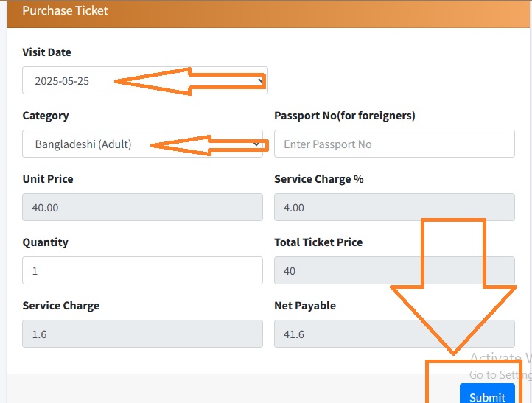Viewport: 532px width, 403px height.
Task: Submit the ticket purchase form
Action: click(x=487, y=394)
